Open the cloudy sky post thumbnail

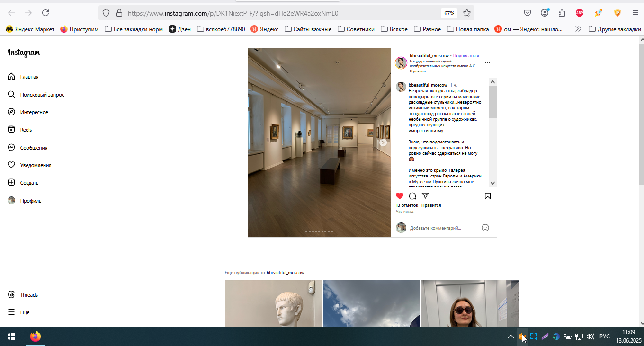pyautogui.click(x=371, y=303)
